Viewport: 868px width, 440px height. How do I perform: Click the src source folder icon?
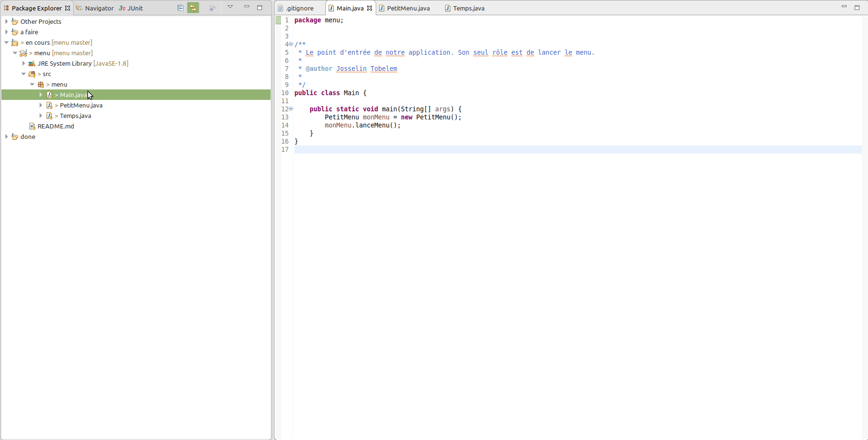tap(32, 74)
